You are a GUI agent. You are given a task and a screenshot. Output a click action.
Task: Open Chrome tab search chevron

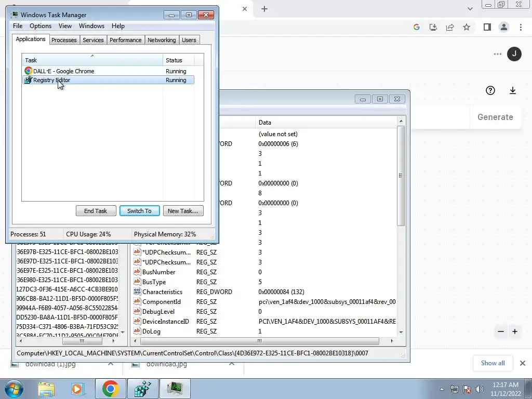[470, 9]
